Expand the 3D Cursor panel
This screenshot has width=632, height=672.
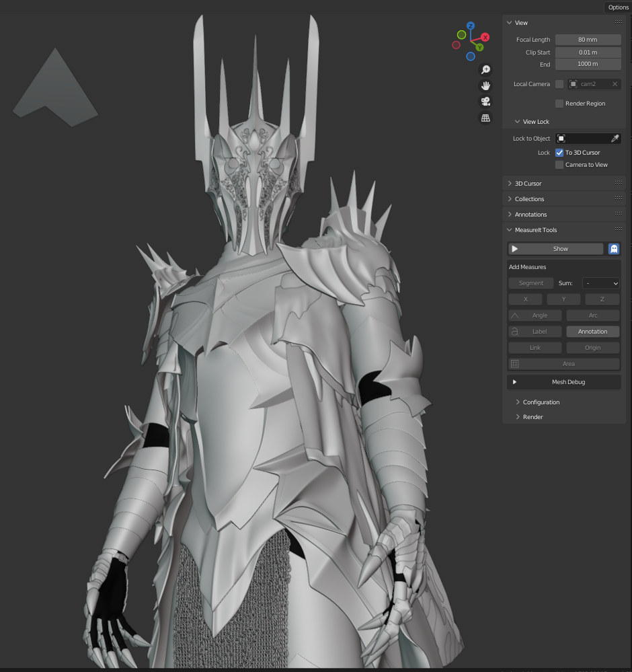510,184
